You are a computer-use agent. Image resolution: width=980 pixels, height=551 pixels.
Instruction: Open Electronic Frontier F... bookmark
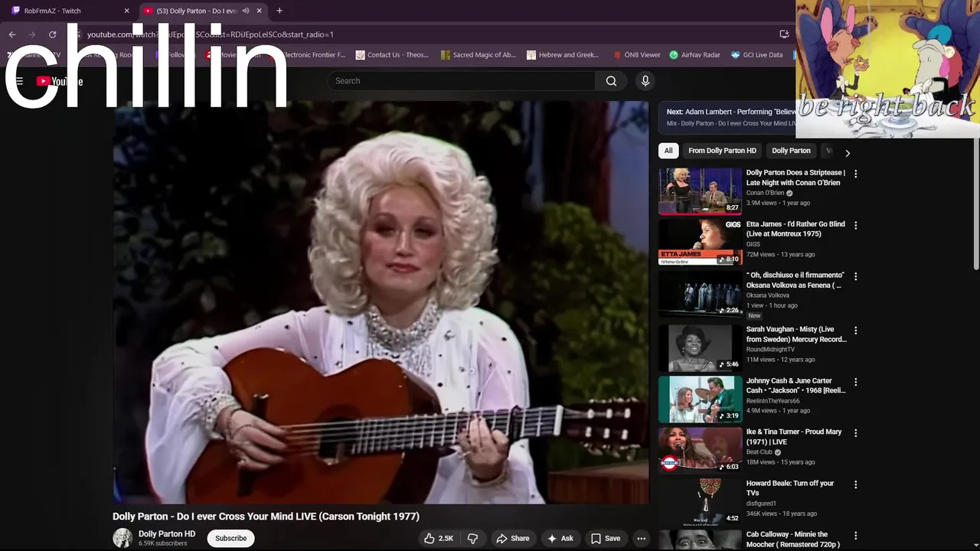click(310, 55)
